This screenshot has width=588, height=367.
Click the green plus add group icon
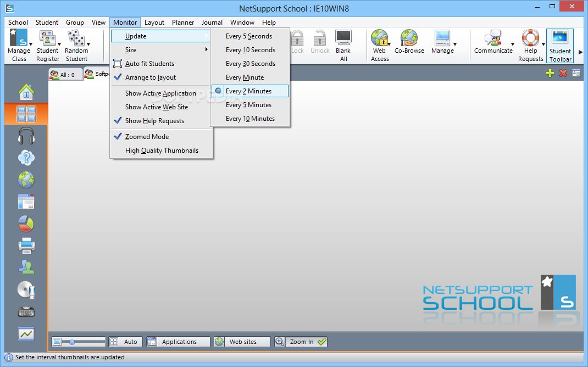[550, 73]
